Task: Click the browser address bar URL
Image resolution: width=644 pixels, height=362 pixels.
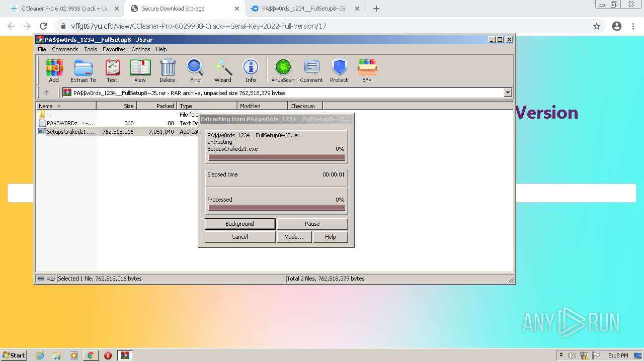Action: pyautogui.click(x=199, y=26)
